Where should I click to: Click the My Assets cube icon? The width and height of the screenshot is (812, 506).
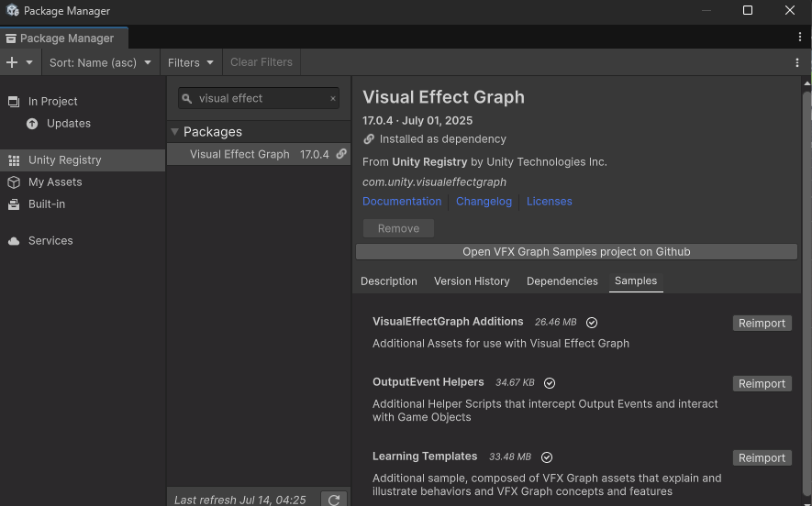14,182
